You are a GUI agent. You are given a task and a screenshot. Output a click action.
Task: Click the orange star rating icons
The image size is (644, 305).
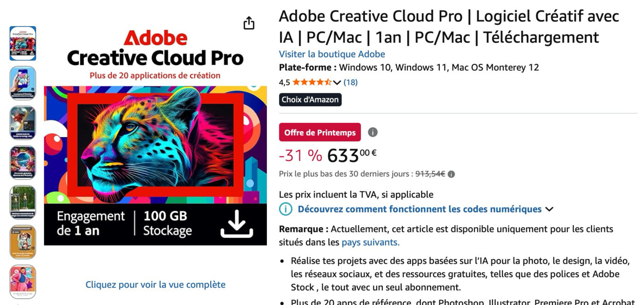pos(311,82)
